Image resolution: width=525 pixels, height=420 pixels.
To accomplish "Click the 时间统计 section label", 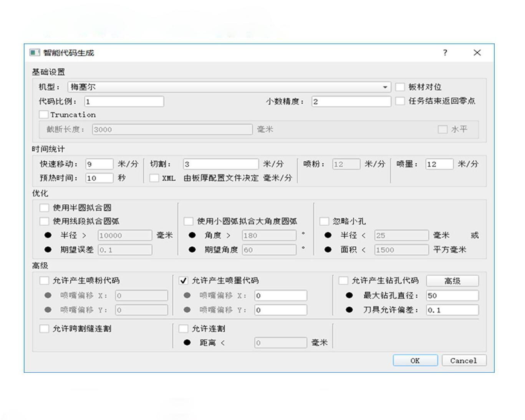I will pos(48,149).
